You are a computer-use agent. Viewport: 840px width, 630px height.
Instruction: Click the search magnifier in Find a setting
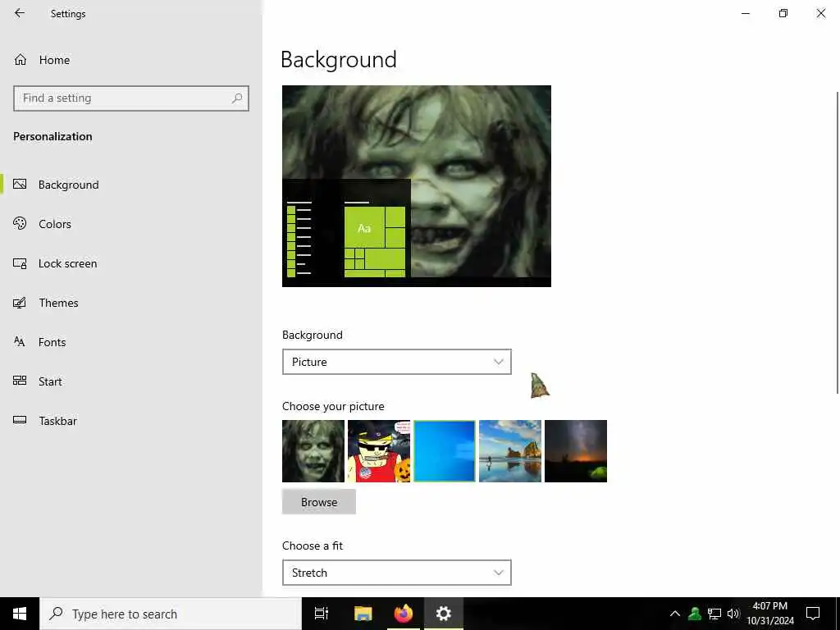237,98
